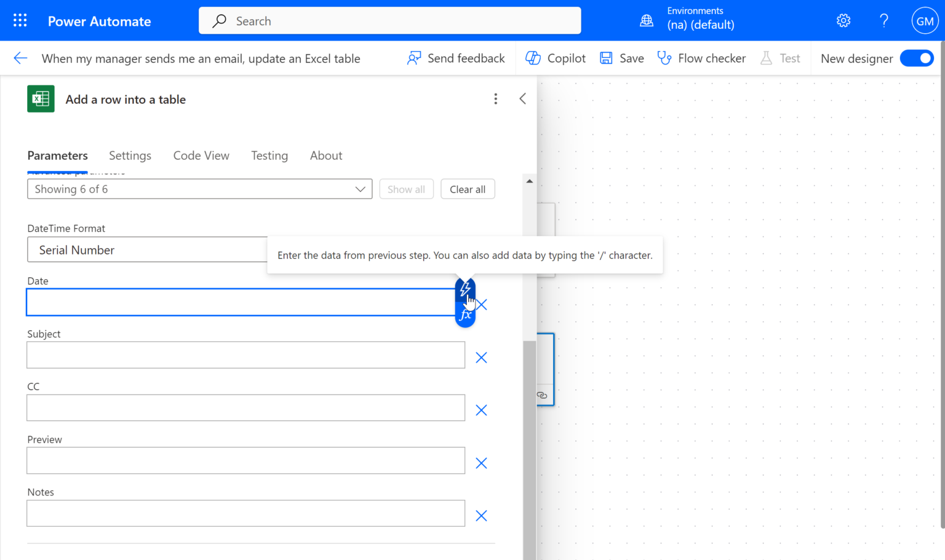
Task: Switch to the Code View tab
Action: (x=201, y=156)
